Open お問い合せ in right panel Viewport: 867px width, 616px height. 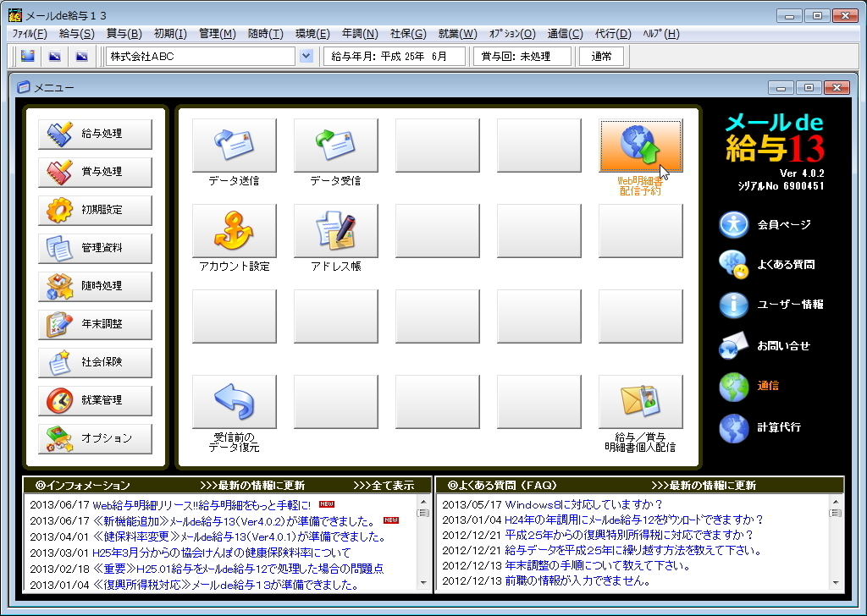765,346
